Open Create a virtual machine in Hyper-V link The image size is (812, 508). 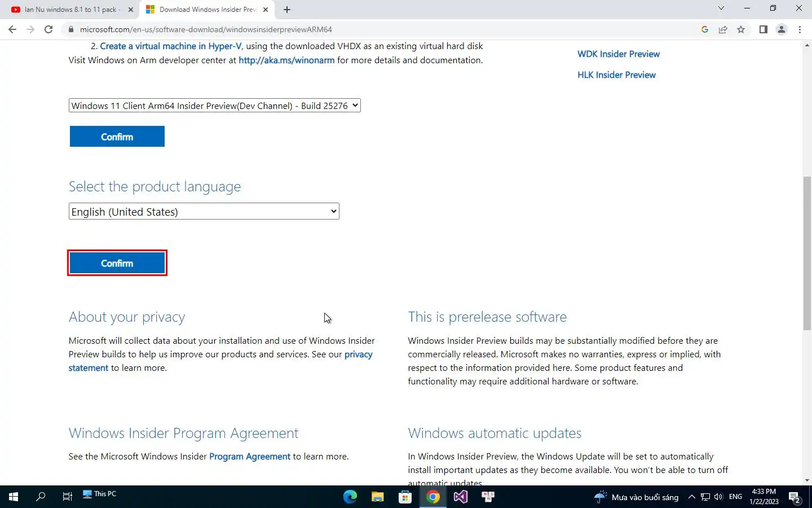point(171,46)
